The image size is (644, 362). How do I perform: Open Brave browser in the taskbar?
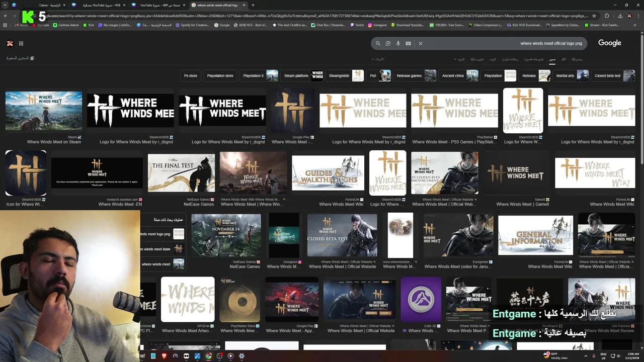click(164, 356)
